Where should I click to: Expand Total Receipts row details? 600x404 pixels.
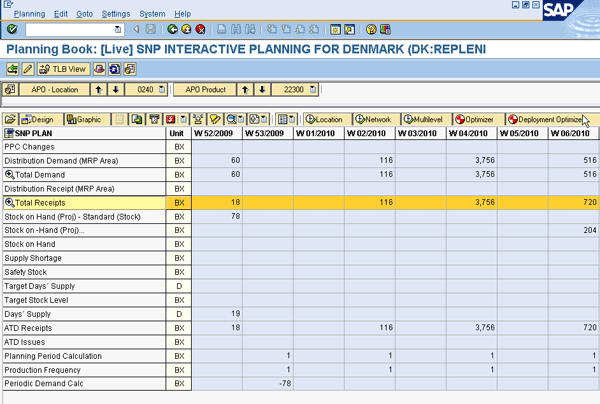pos(9,202)
